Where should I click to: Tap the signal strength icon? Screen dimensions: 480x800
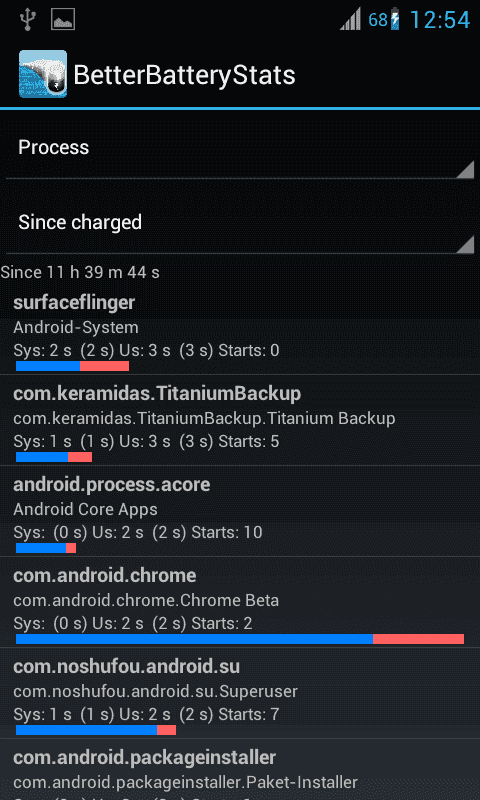350,21
